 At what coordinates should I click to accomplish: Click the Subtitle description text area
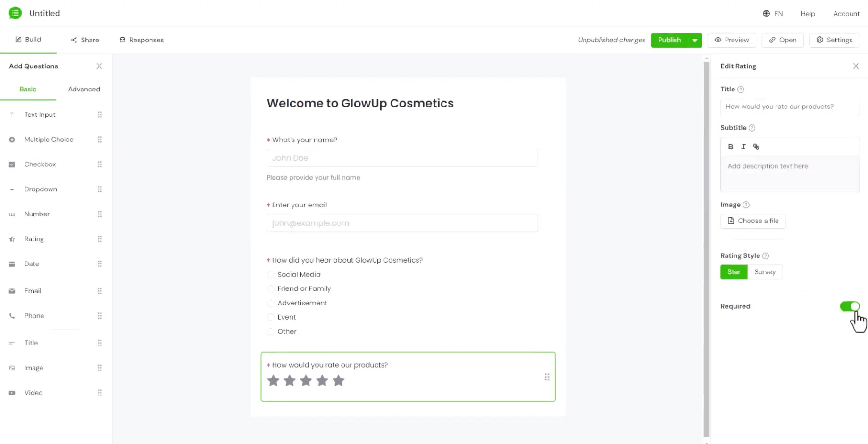click(790, 173)
